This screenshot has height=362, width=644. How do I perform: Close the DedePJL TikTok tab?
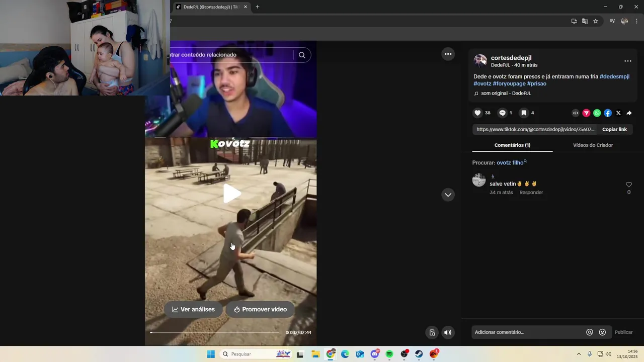click(x=246, y=7)
